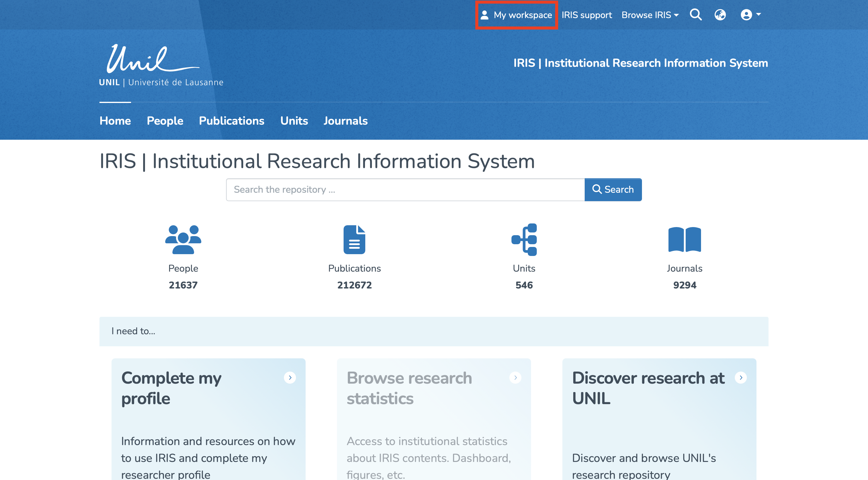
Task: Open the People navigation tab
Action: tap(165, 121)
